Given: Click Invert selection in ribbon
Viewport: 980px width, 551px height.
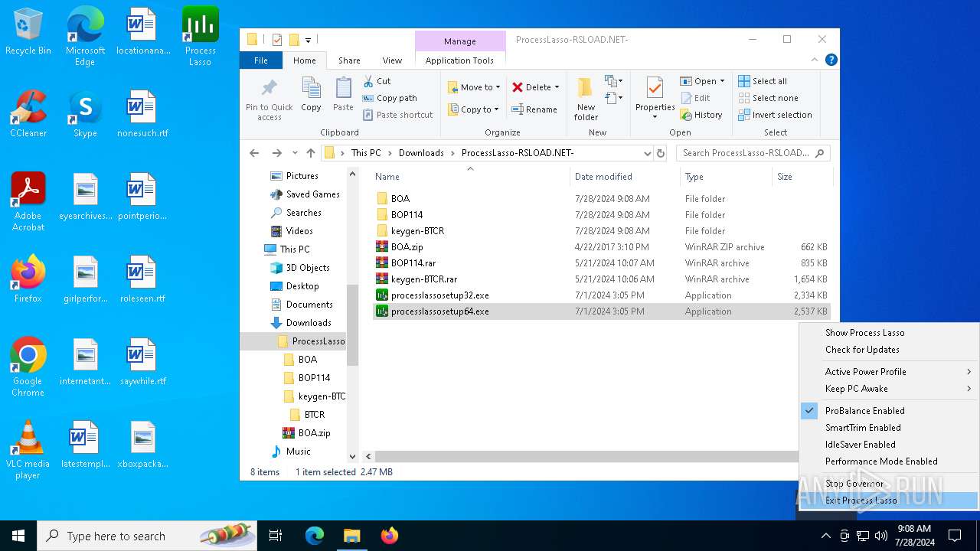Looking at the screenshot, I should 775,115.
